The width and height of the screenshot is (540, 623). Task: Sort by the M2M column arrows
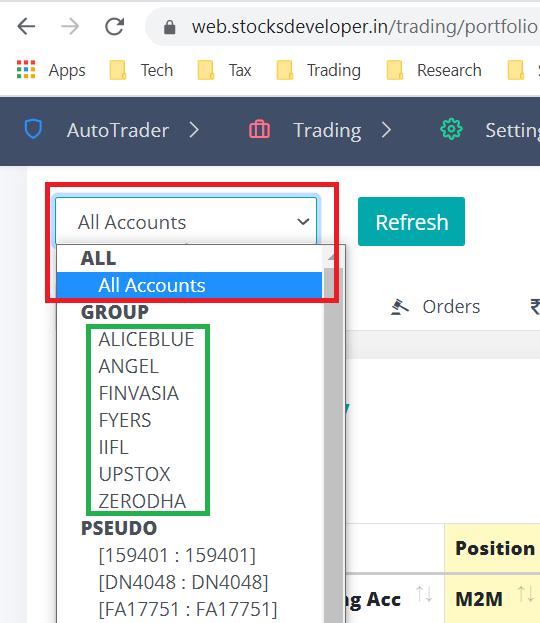click(x=526, y=595)
